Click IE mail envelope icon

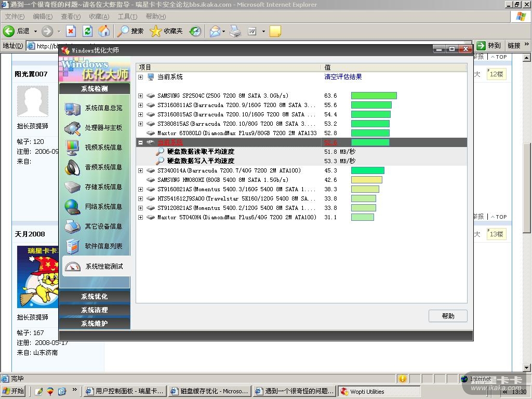(x=215, y=31)
